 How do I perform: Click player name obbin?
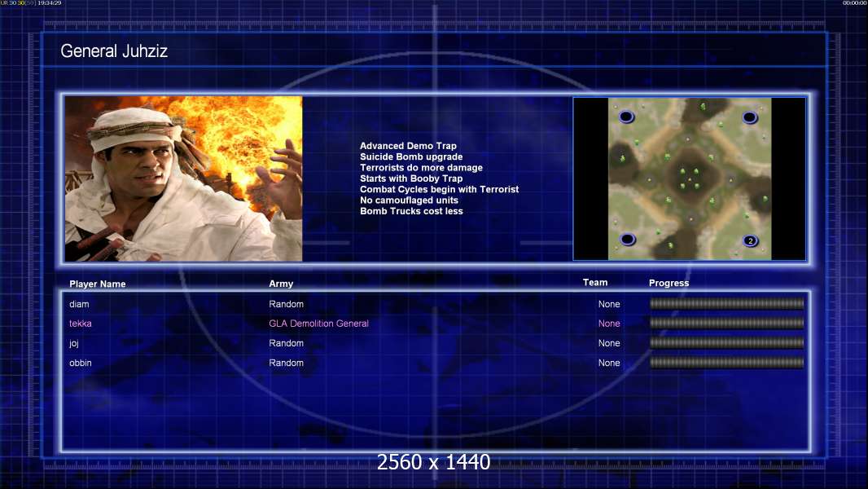click(81, 363)
